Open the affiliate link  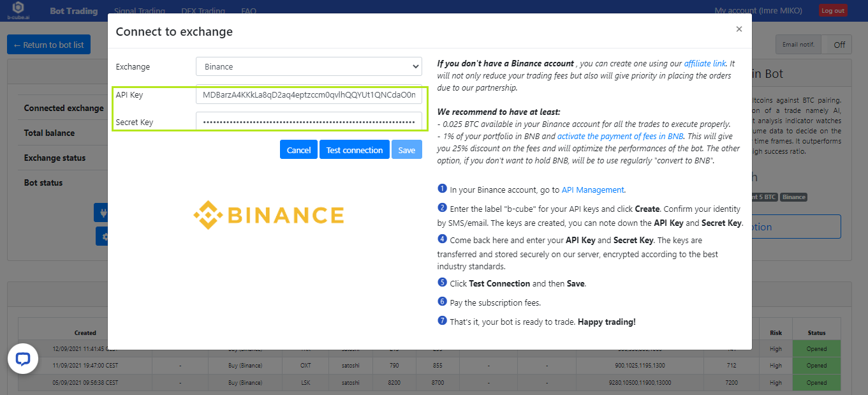(705, 64)
